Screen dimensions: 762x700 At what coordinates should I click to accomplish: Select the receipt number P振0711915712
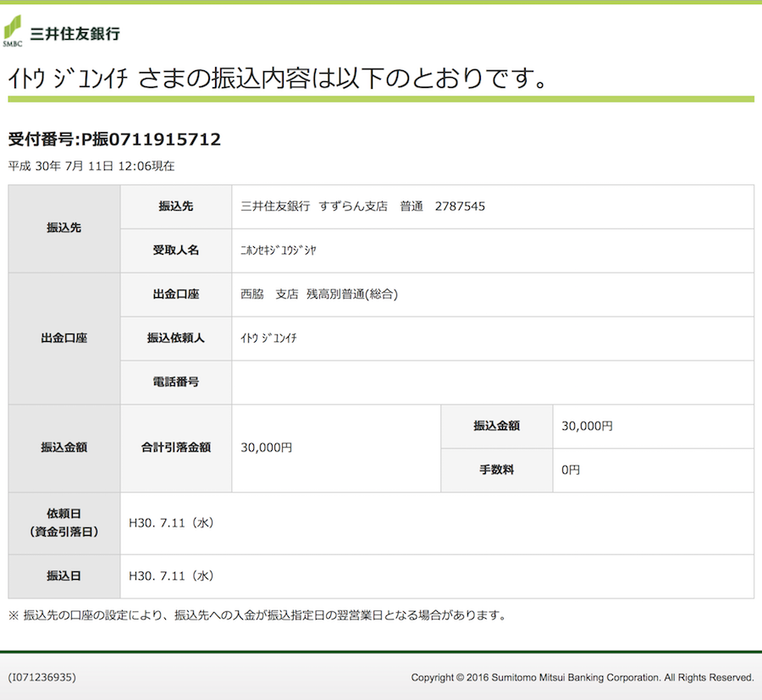tap(114, 140)
